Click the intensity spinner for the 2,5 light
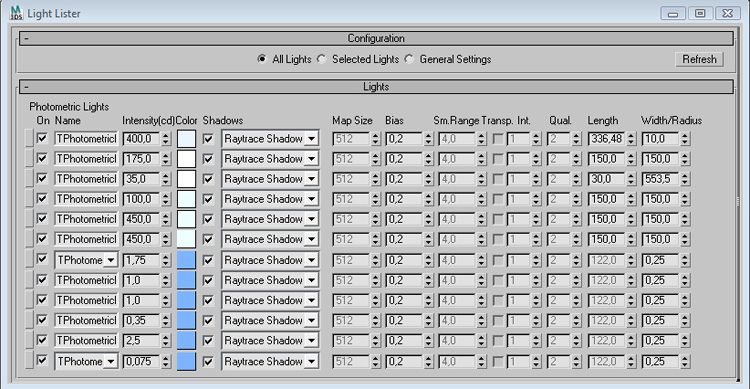The image size is (750, 389). [x=166, y=340]
